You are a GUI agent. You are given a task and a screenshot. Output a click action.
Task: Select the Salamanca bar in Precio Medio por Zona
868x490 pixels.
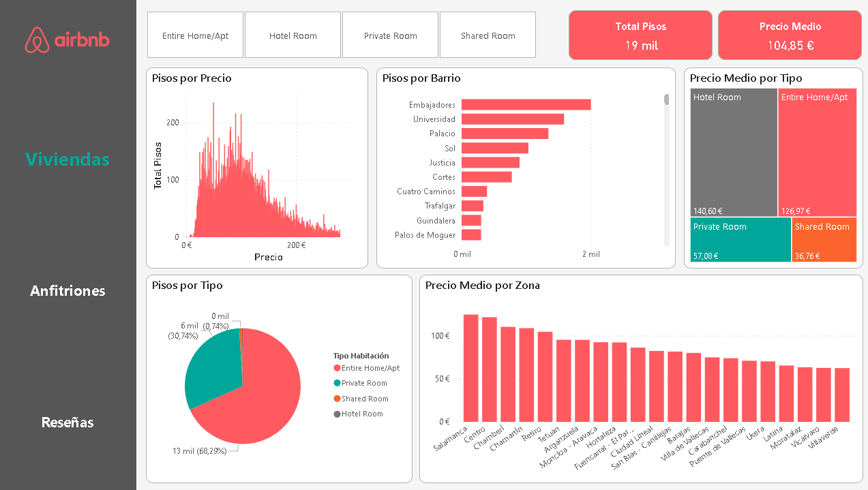coord(470,368)
